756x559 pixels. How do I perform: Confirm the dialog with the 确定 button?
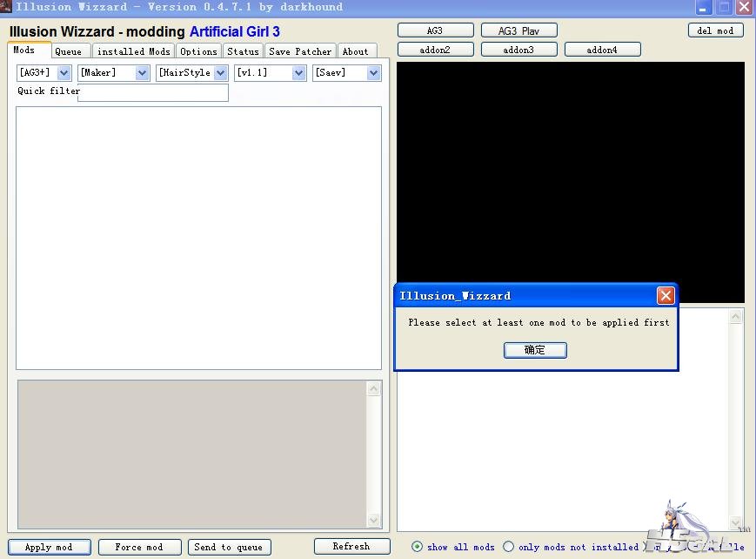point(535,350)
